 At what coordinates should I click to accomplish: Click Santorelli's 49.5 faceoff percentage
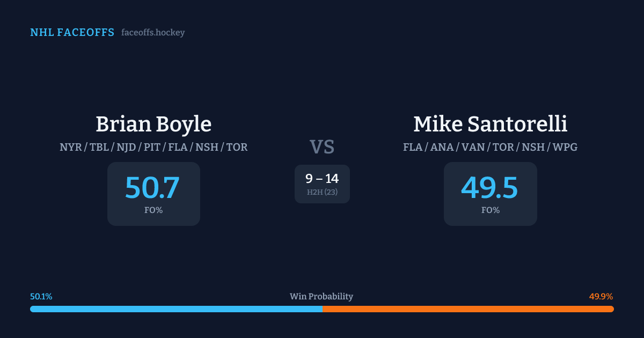pos(489,188)
